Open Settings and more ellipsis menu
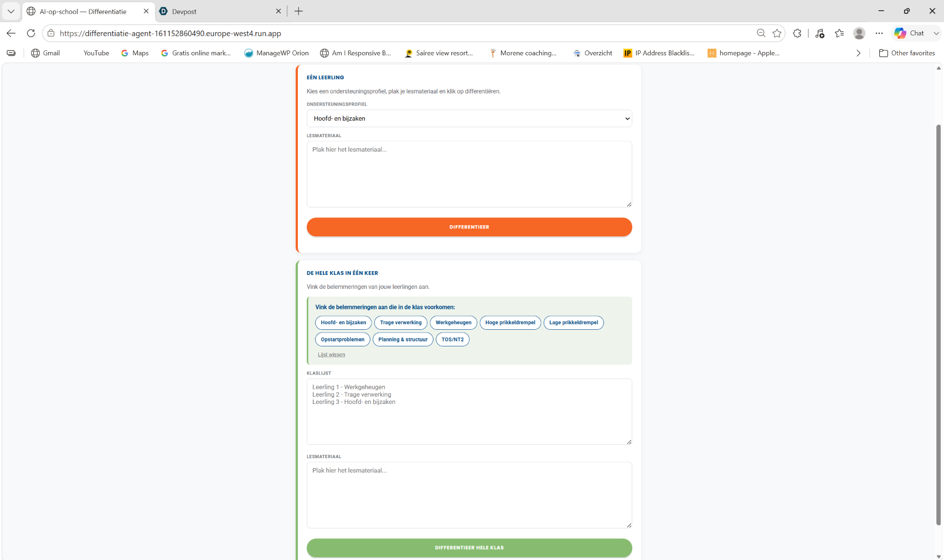 [x=879, y=33]
